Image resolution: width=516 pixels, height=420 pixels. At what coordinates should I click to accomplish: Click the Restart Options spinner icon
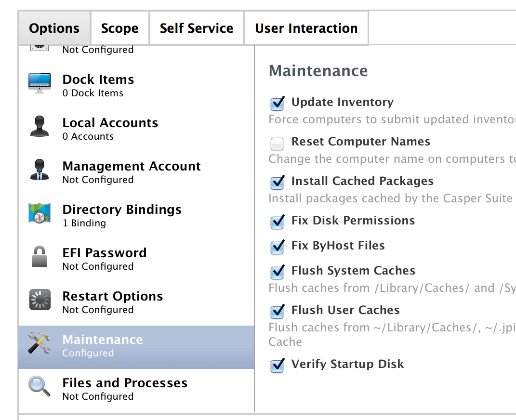click(40, 300)
